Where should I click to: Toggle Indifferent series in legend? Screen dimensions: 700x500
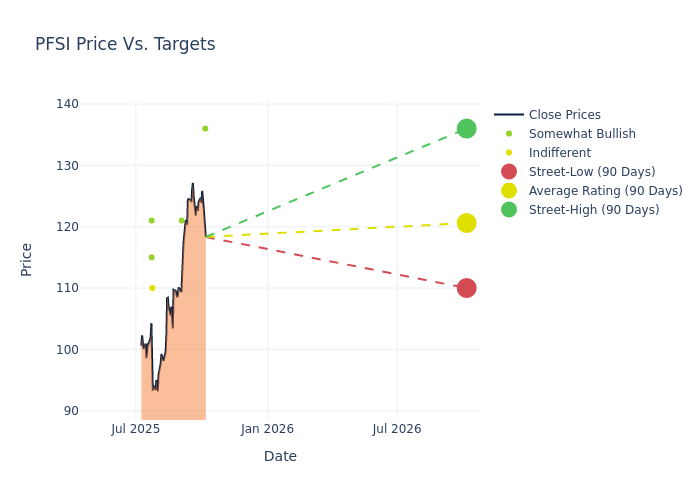(x=559, y=153)
